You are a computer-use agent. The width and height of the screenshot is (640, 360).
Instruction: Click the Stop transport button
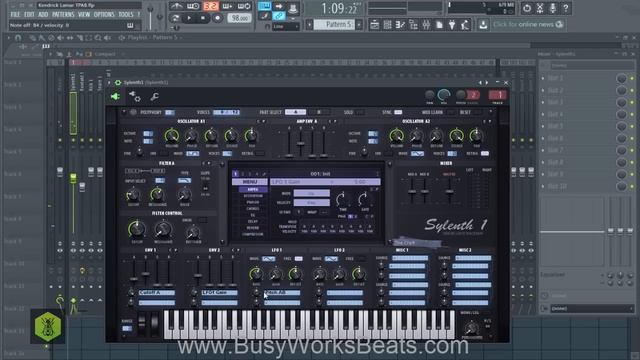203,18
